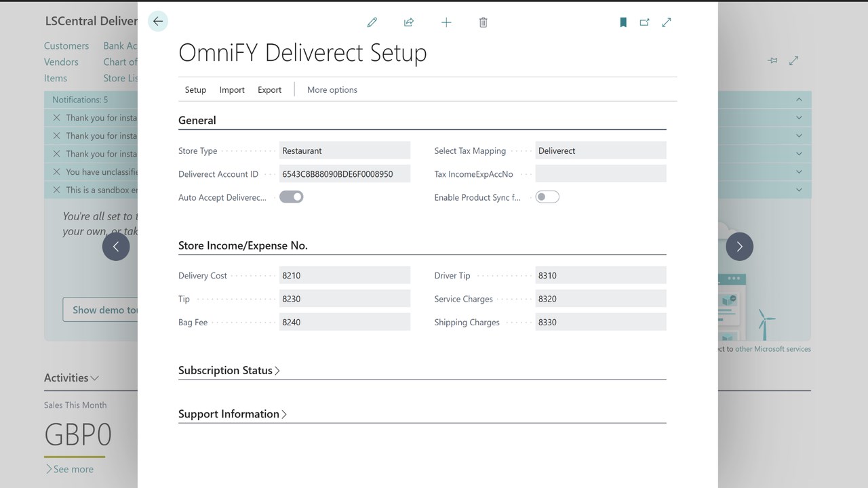Click the Delivery Cost field 8210
This screenshot has height=488, width=868.
(x=344, y=275)
